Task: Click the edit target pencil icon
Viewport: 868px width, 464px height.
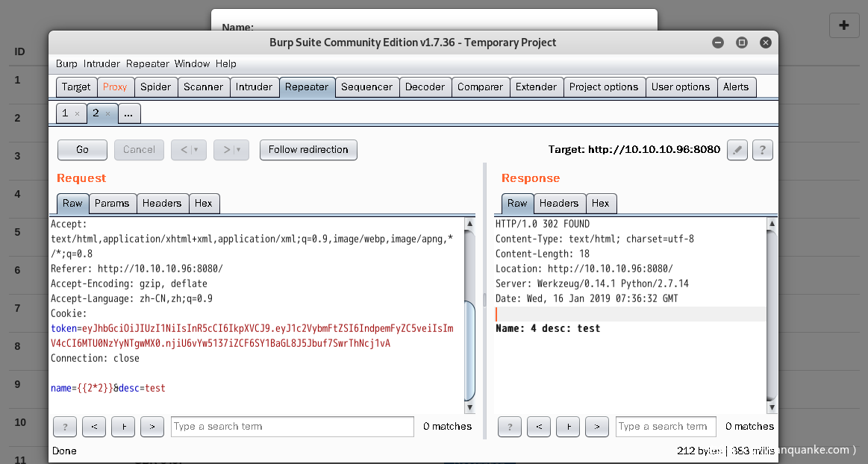Action: click(x=737, y=150)
